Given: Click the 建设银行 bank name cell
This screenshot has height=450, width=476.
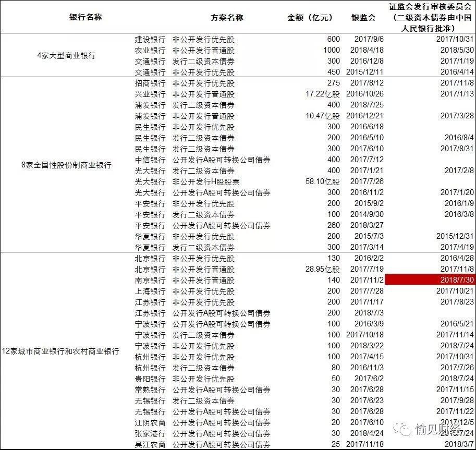Looking at the screenshot, I should pos(150,39).
